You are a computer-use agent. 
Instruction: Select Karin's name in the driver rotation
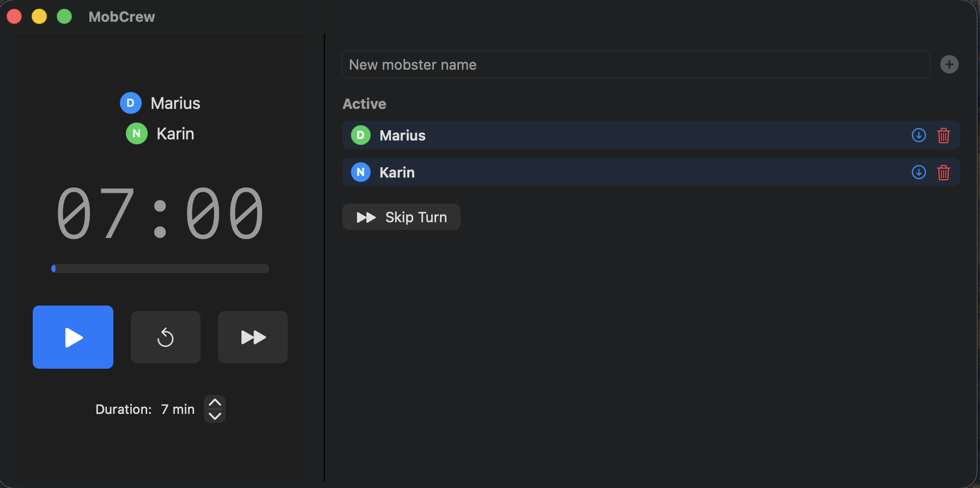pyautogui.click(x=175, y=133)
